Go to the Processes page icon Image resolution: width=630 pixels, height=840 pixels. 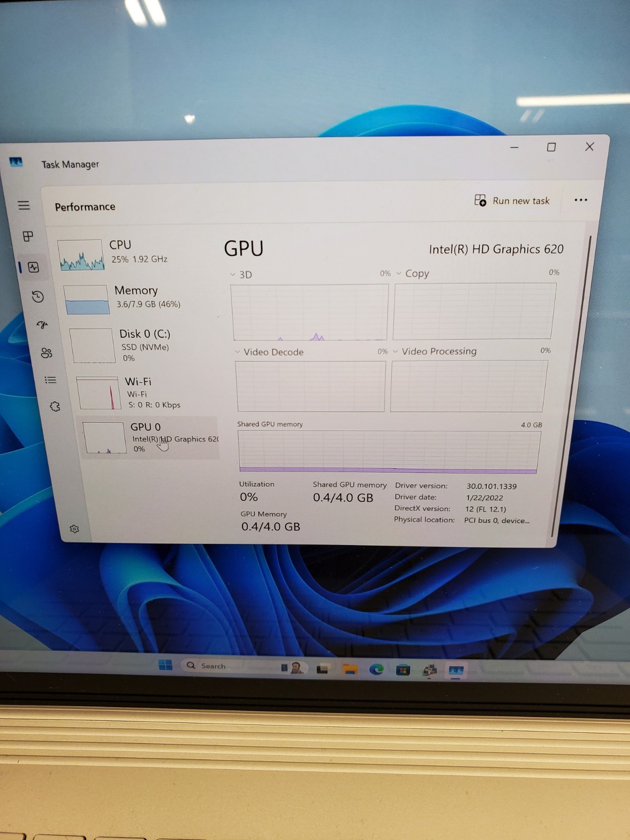click(28, 236)
